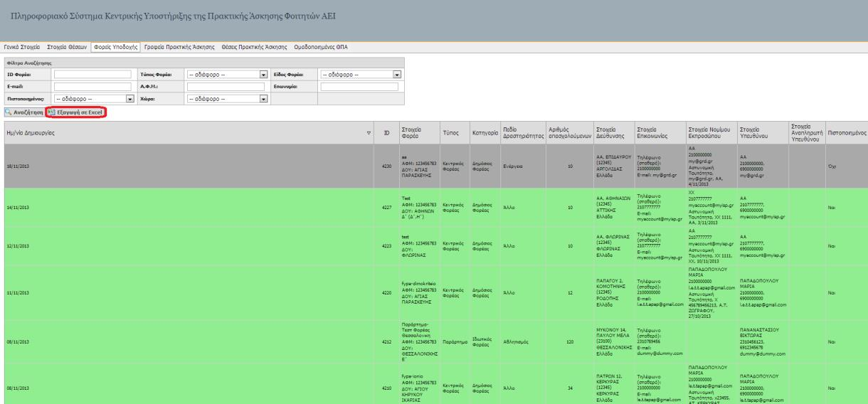Screen dimensions: 868x404
Task: Sort by Ημ/νία Δημιουργίας column
Action: [189, 133]
